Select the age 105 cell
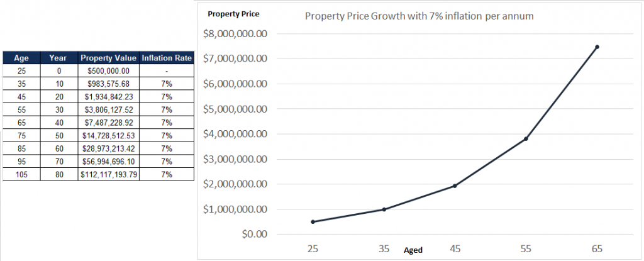 [21, 174]
